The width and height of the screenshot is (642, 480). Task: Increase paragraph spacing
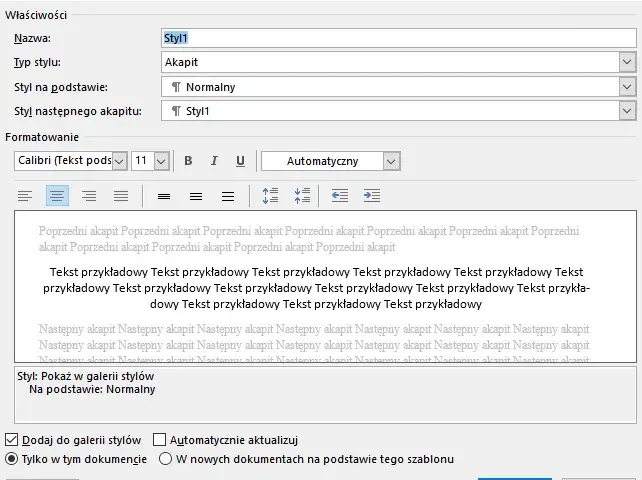(270, 196)
